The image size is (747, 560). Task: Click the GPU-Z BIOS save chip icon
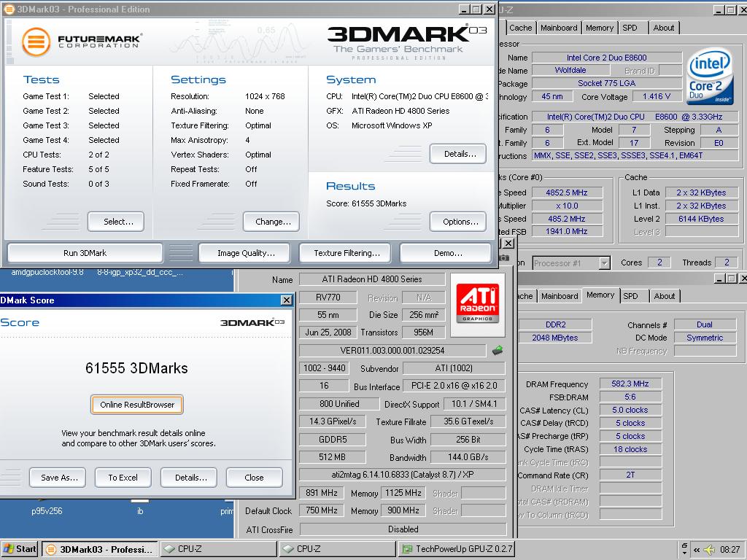coord(498,351)
